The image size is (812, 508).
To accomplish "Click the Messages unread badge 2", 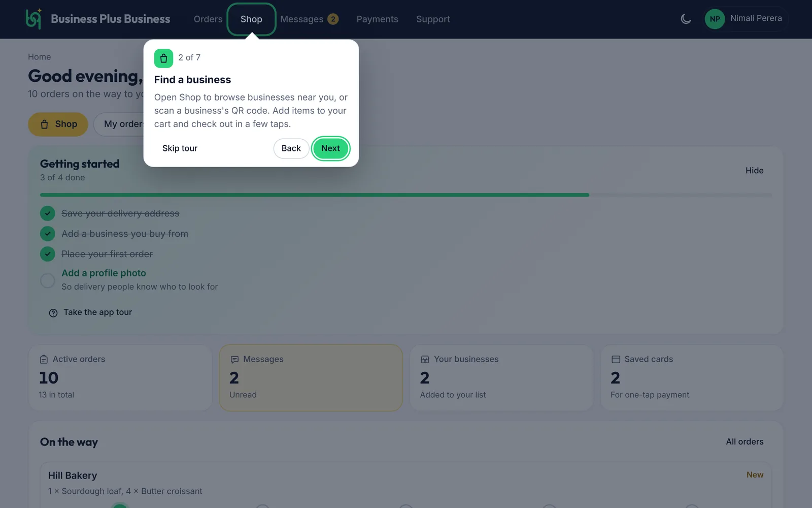I will point(333,19).
